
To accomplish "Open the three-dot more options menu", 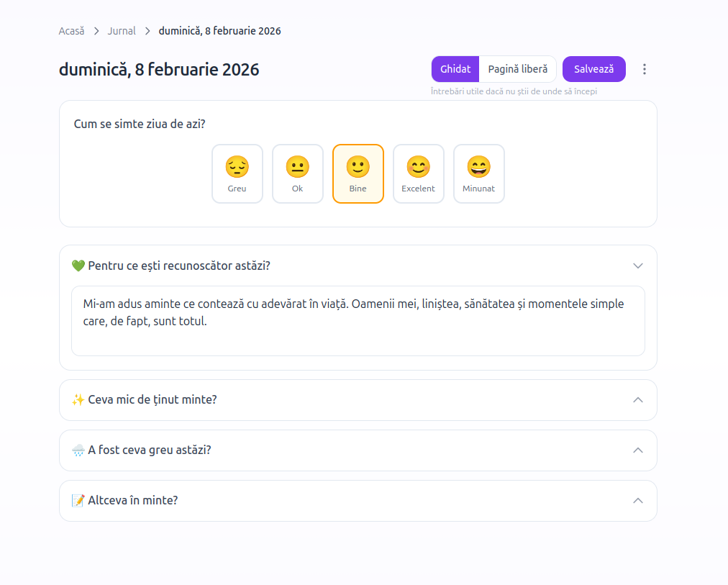I will (x=644, y=69).
